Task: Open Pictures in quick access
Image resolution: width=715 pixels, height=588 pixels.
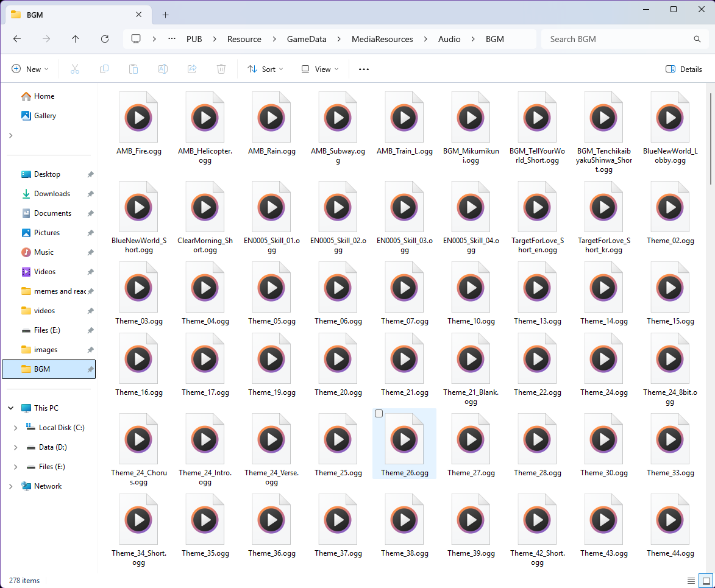Action: click(48, 233)
